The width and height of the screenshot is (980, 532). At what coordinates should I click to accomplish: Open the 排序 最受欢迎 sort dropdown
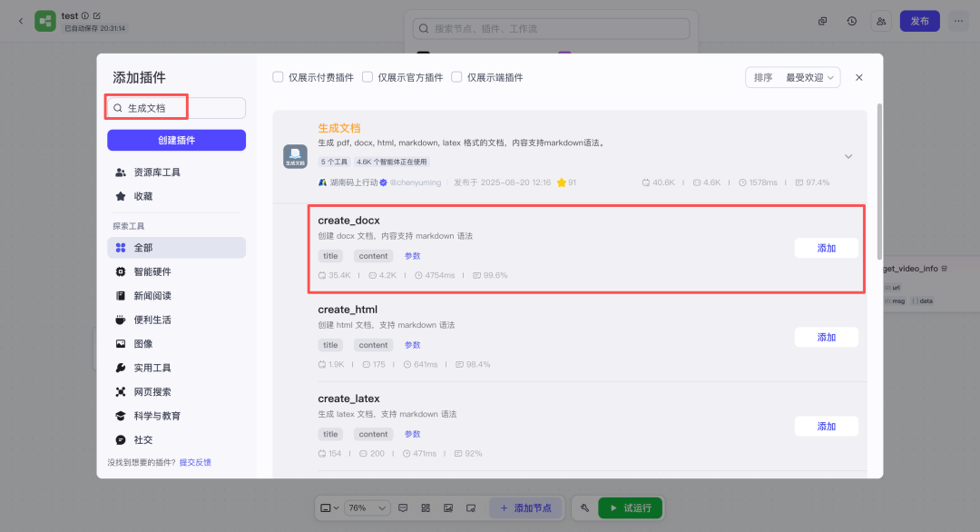click(x=792, y=78)
